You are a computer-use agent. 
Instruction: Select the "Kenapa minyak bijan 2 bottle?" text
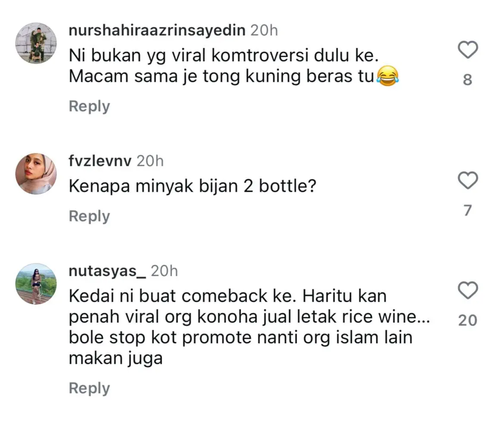coord(192,186)
